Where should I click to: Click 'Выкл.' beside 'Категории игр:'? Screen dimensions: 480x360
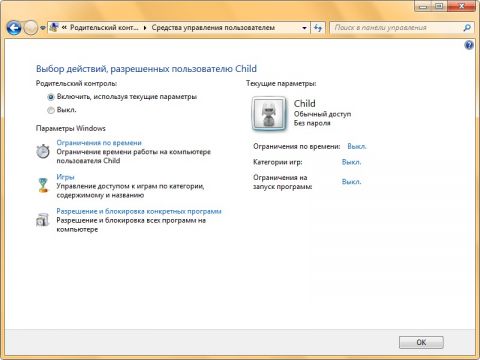pos(351,162)
